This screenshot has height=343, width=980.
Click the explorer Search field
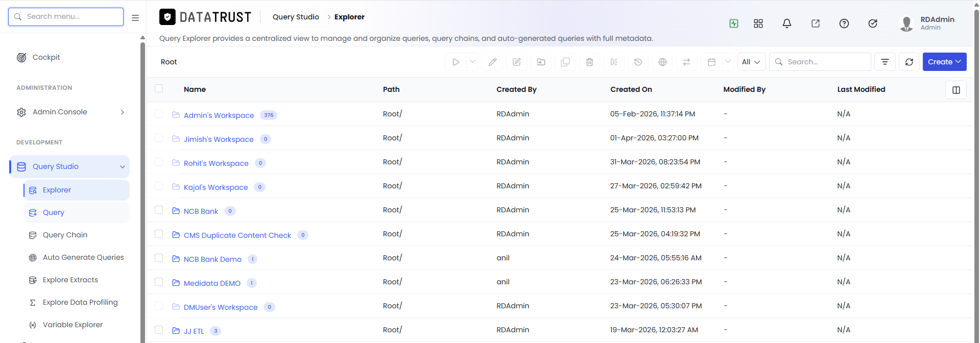pos(820,62)
